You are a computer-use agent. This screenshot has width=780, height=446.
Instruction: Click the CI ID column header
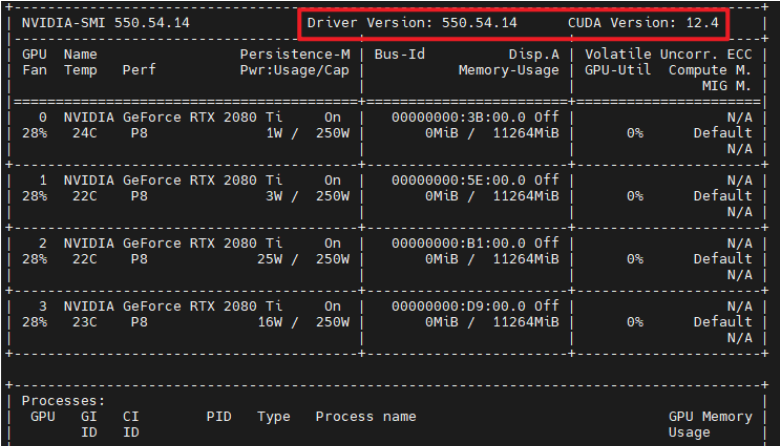[x=131, y=424]
